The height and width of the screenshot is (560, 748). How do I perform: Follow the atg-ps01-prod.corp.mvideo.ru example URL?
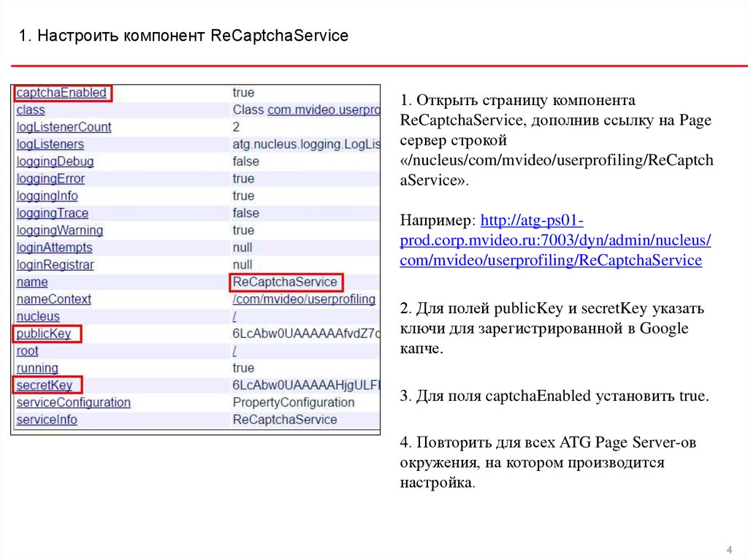(555, 240)
